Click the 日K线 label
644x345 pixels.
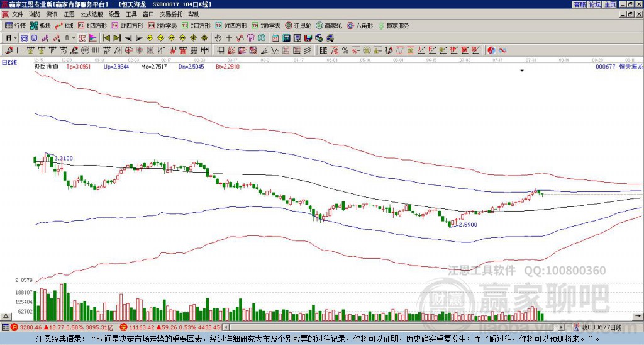(9, 63)
